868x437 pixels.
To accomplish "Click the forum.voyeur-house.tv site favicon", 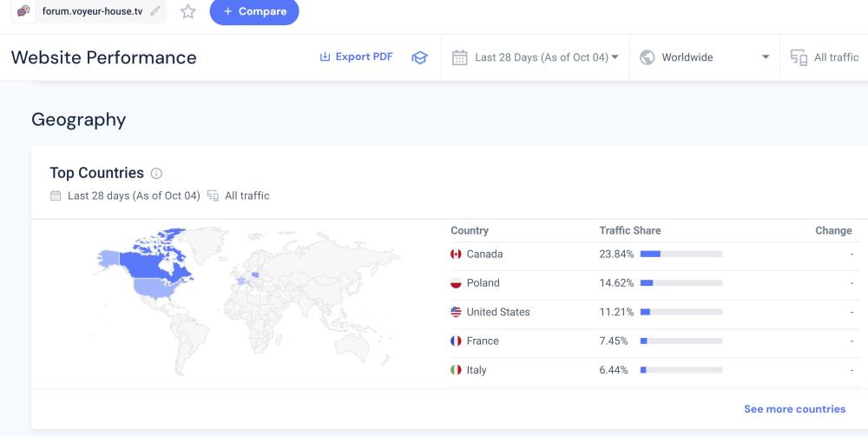I will pyautogui.click(x=23, y=11).
